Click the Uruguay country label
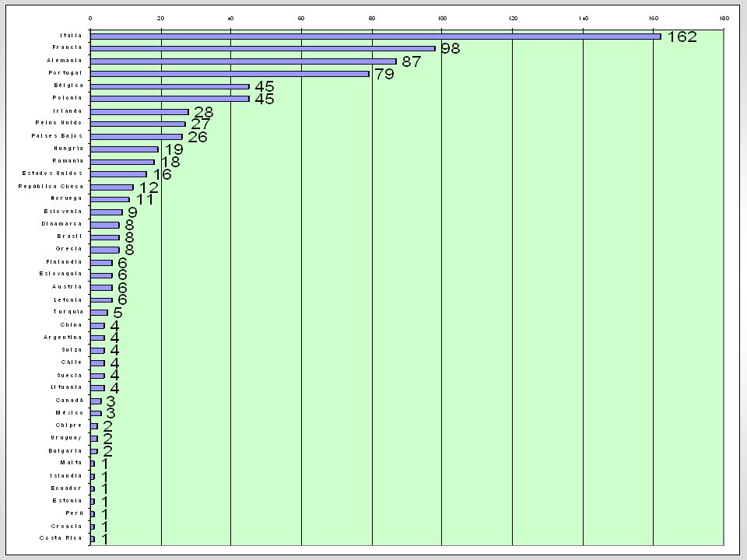The width and height of the screenshot is (747, 560). tap(67, 438)
